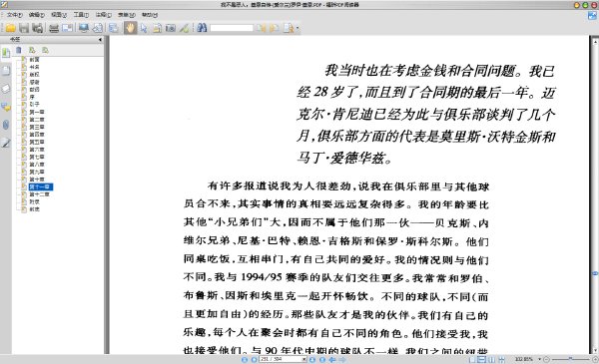Select the 附录 bookmark
Screen dimensions: 599x364
coord(34,201)
